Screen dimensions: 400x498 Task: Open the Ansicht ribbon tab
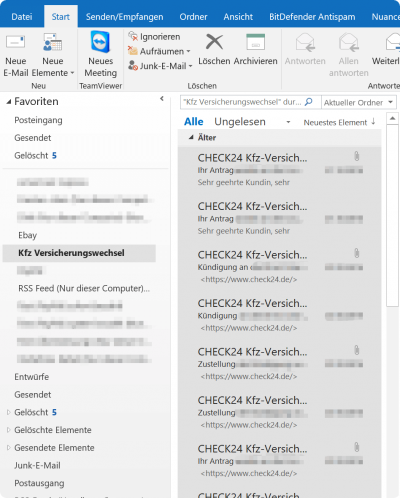click(x=238, y=17)
